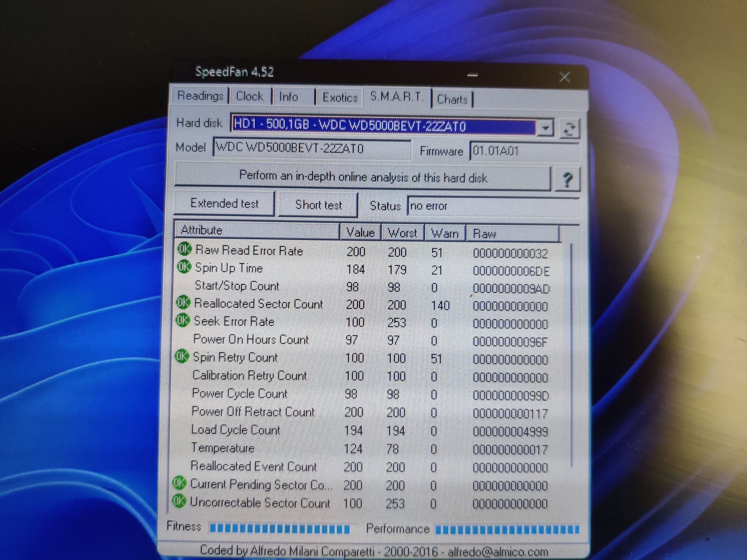Open the Exotics tab
The image size is (747, 560).
[x=340, y=98]
